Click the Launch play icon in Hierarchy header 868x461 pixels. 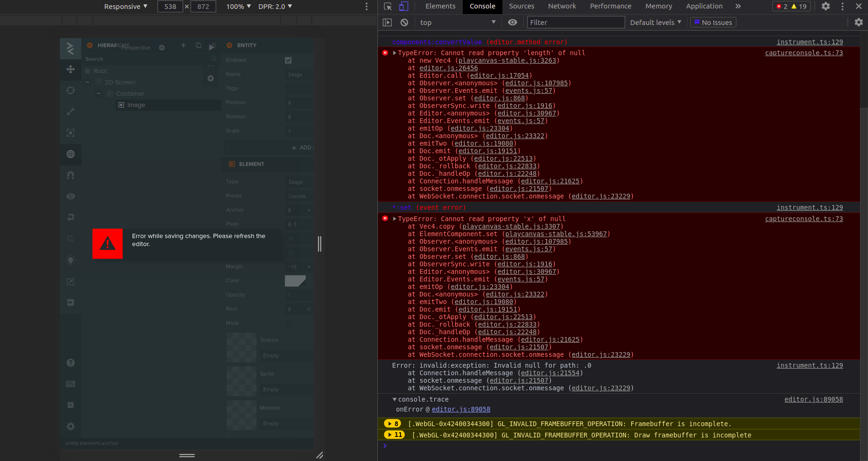coord(212,46)
